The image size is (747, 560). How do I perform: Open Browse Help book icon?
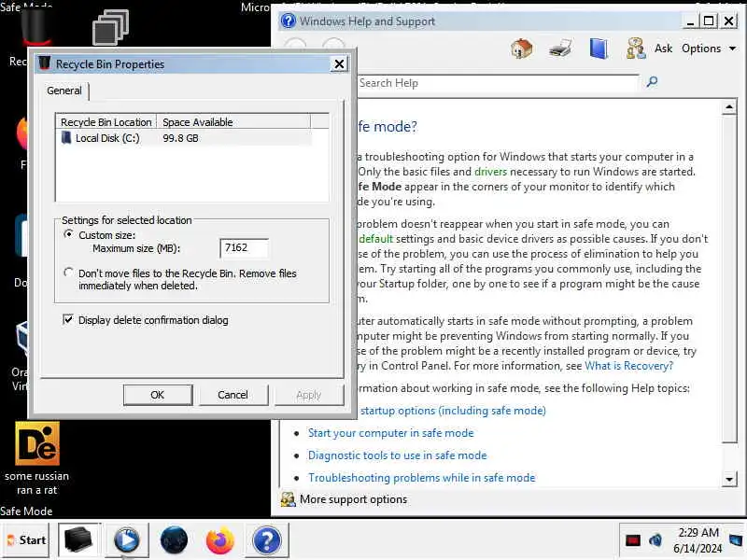(599, 49)
